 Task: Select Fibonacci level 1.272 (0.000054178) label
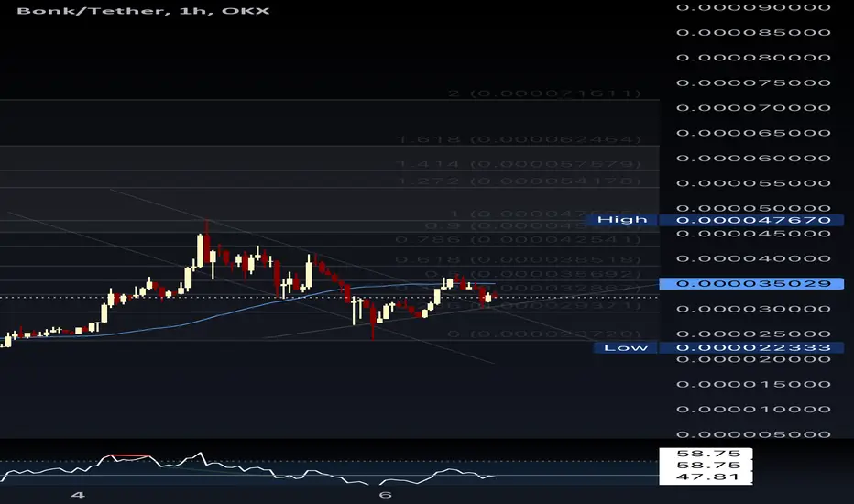(x=519, y=181)
